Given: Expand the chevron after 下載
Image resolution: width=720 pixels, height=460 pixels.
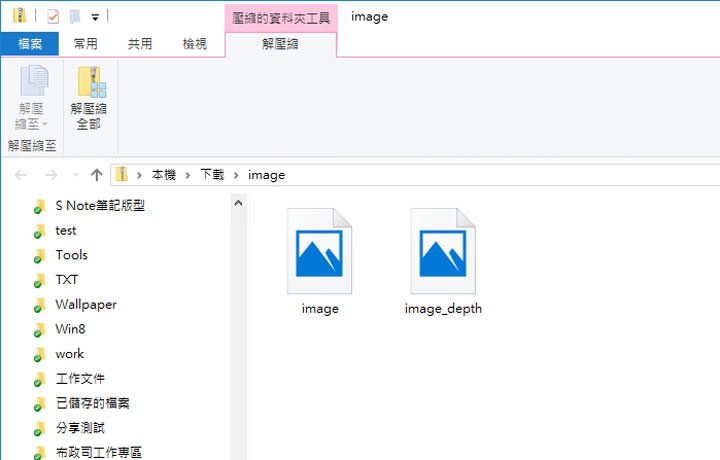Looking at the screenshot, I should pos(236,175).
